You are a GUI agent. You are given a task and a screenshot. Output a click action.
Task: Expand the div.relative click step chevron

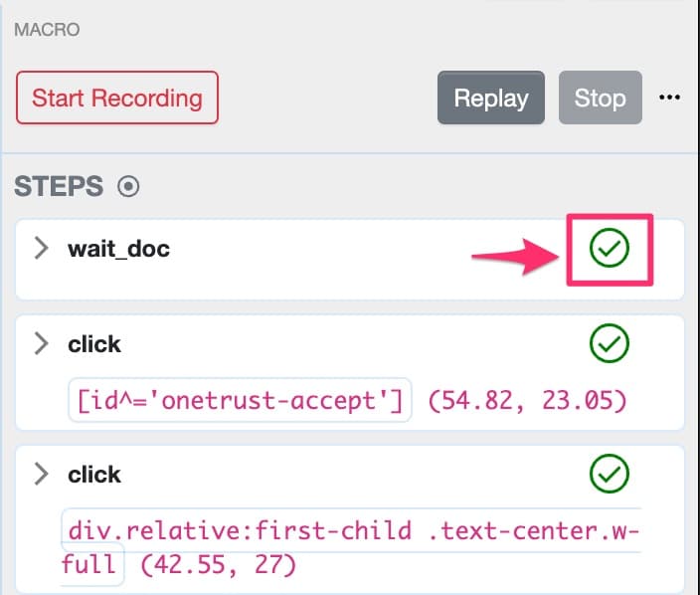(x=41, y=475)
